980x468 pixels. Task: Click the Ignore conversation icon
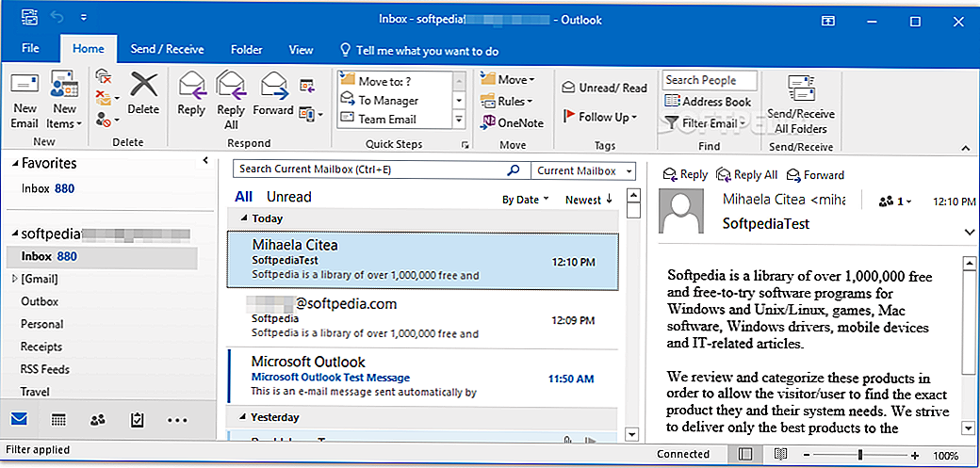pyautogui.click(x=104, y=77)
